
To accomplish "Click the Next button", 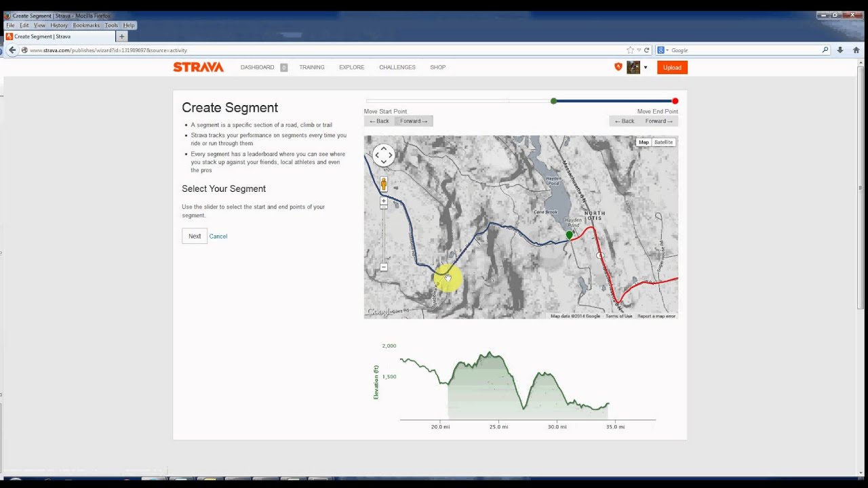I will click(195, 236).
